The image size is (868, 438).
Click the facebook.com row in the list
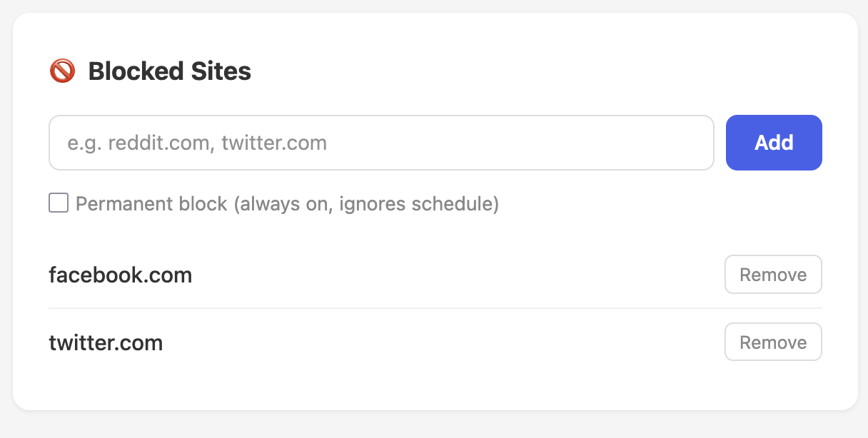120,275
